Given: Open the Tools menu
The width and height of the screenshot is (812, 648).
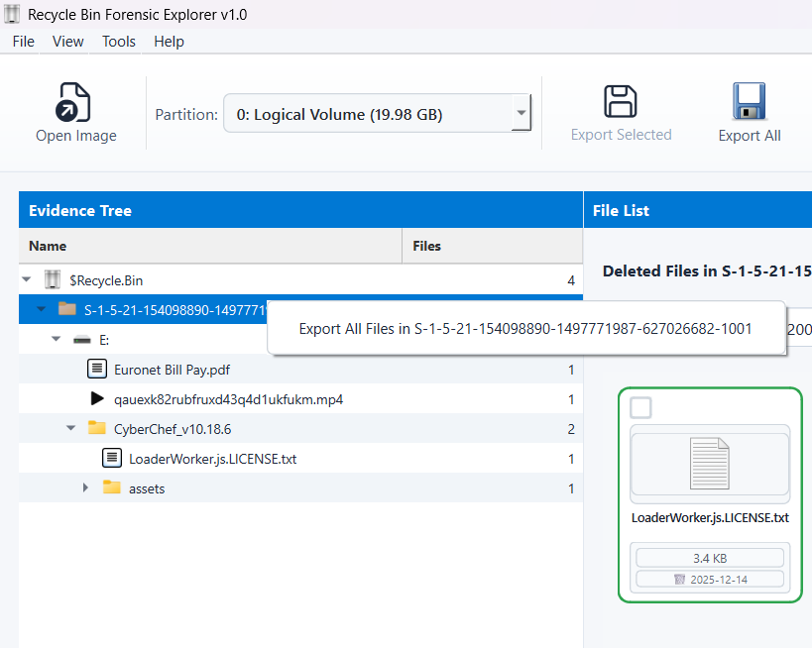Looking at the screenshot, I should click(x=119, y=42).
